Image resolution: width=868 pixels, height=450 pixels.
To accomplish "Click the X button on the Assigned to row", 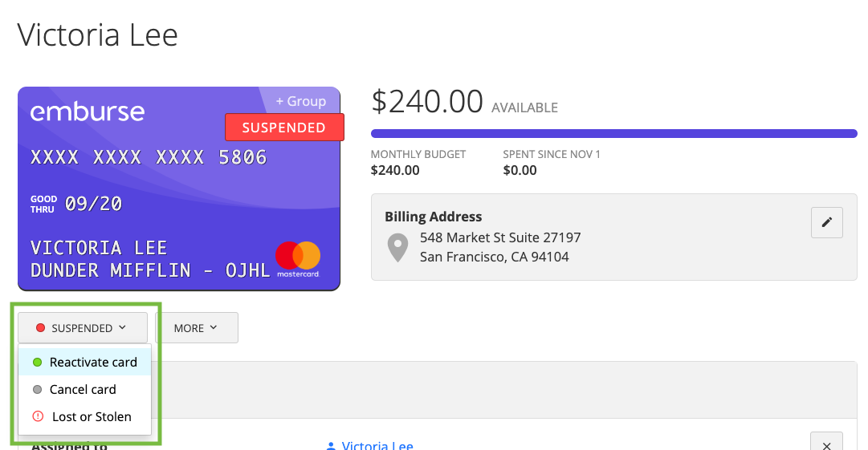I will [x=826, y=442].
